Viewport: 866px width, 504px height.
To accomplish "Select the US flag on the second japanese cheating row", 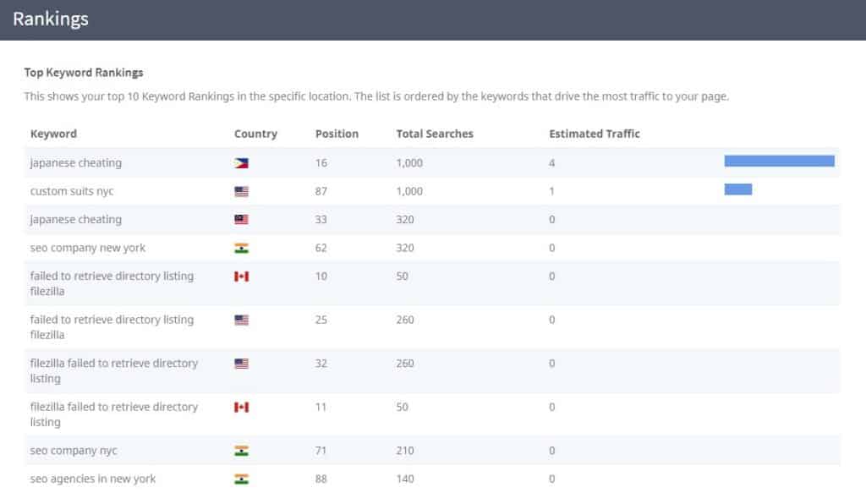I will click(243, 218).
